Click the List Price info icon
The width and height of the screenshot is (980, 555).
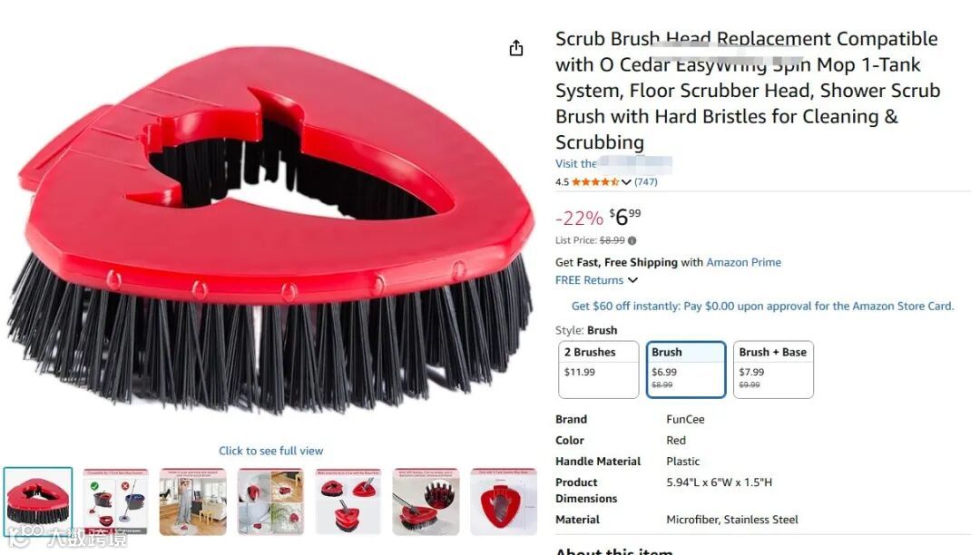click(632, 240)
